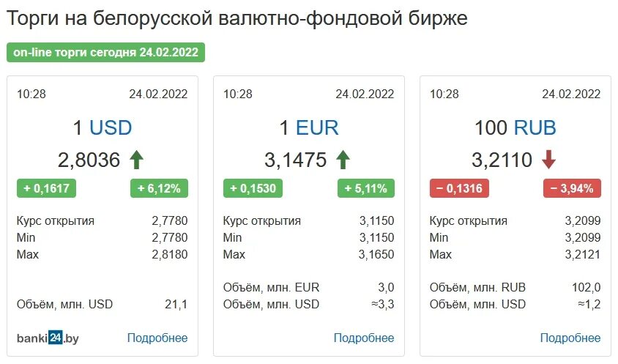Click the +0,1617 change badge
Image resolution: width=618 pixels, height=364 pixels.
[46, 188]
